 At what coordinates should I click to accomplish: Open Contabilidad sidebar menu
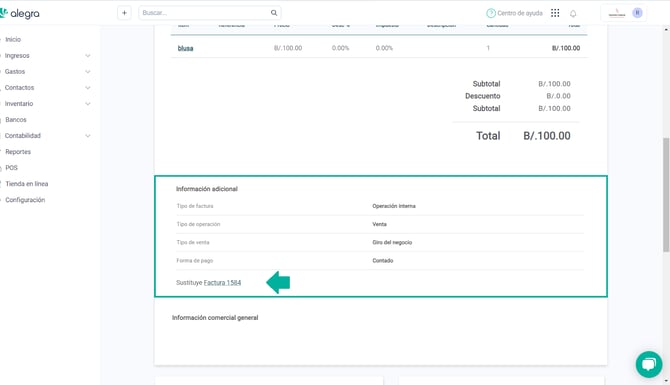pos(23,135)
